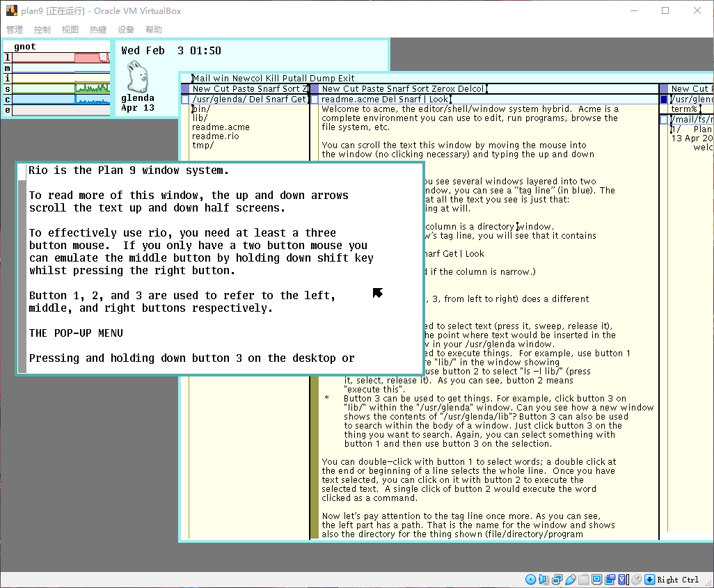Click the purple handle of the rightmost column

click(x=663, y=88)
